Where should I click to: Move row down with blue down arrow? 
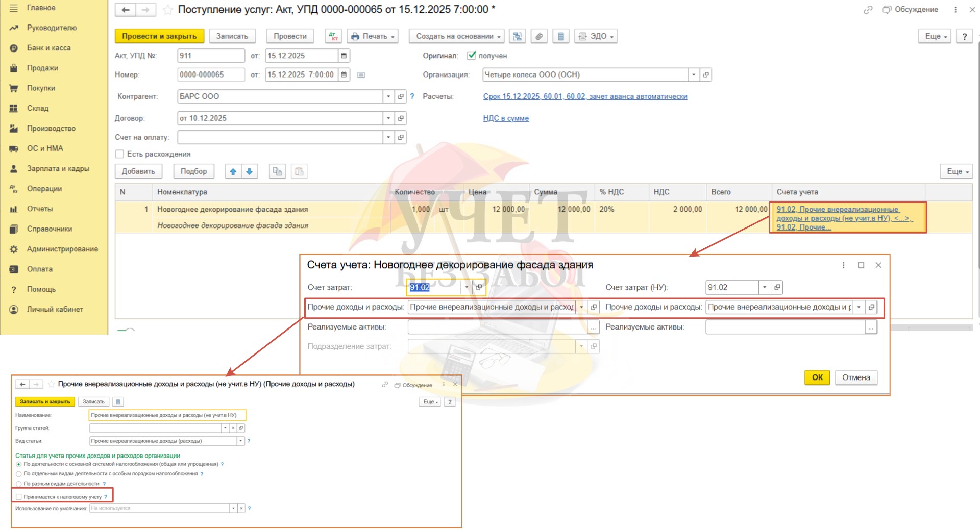[x=250, y=171]
